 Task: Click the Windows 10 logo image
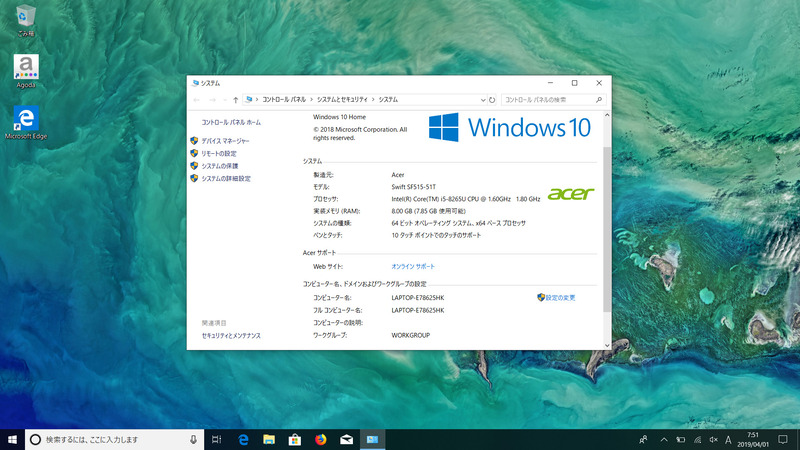510,128
